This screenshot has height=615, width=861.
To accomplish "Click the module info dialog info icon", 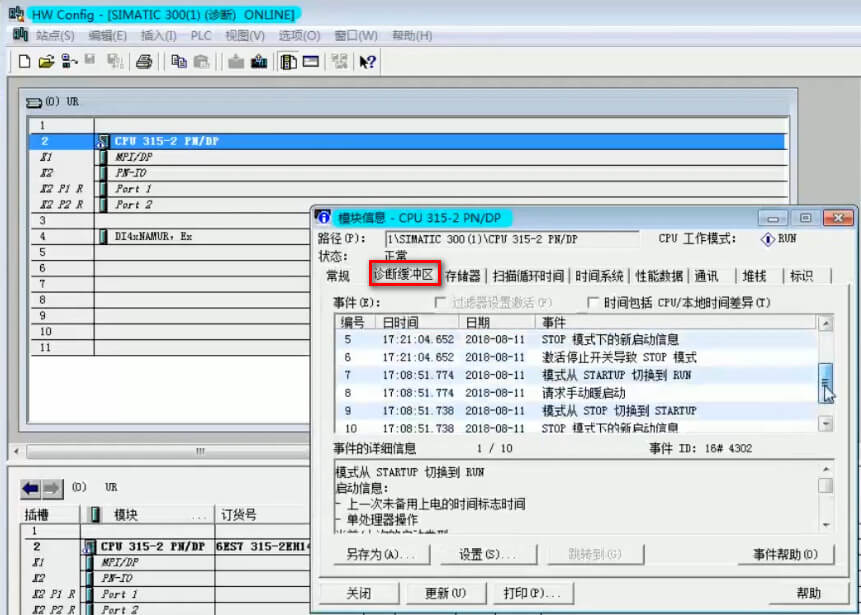I will click(x=324, y=217).
